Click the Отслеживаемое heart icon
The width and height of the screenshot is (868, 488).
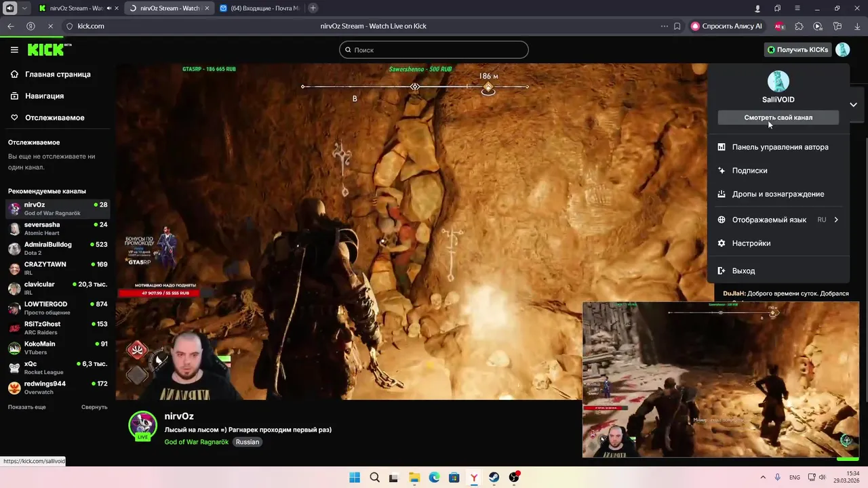(x=14, y=117)
